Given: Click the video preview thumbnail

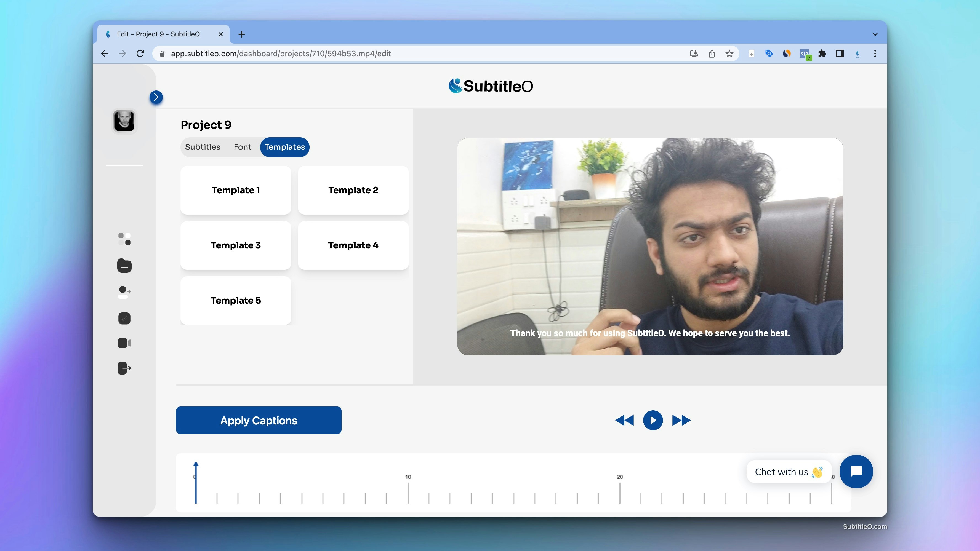Looking at the screenshot, I should [650, 247].
